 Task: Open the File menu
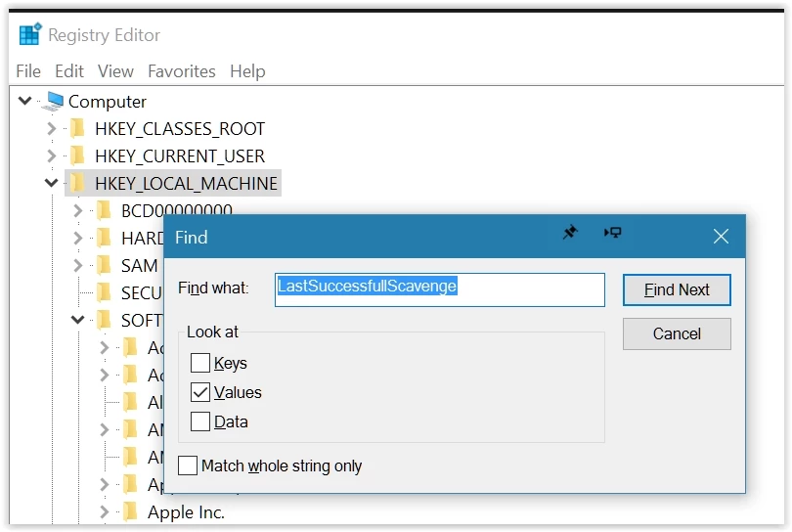pos(28,71)
